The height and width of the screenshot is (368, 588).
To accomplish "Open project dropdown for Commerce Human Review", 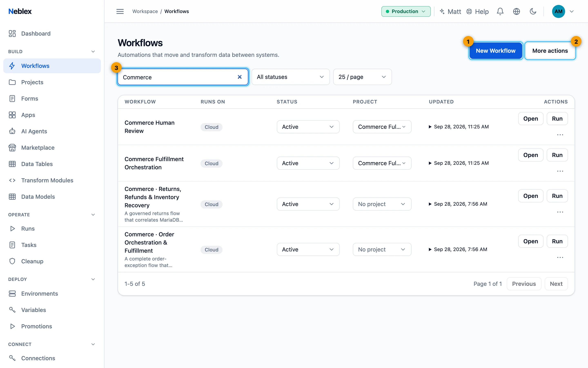I will pyautogui.click(x=382, y=127).
